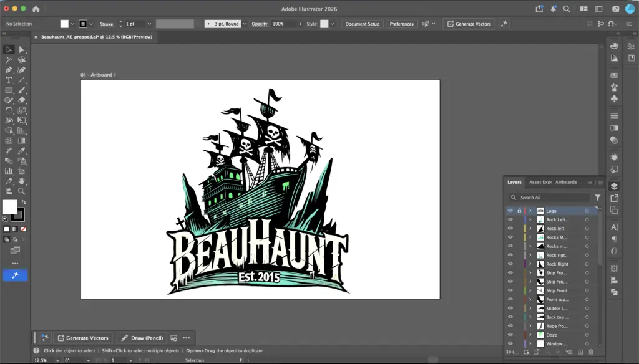The image size is (639, 364).
Task: Click Draw (Pencil) button
Action: point(142,338)
